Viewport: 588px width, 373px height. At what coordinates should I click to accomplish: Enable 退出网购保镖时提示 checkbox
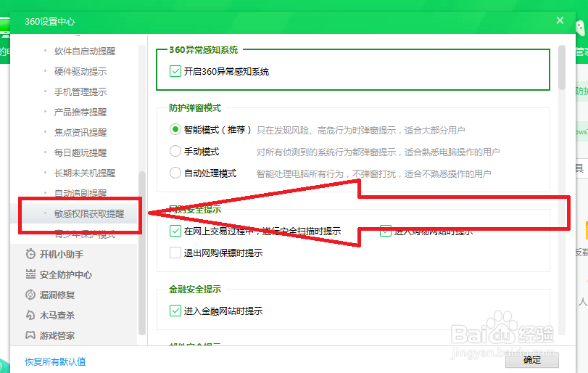click(x=175, y=253)
